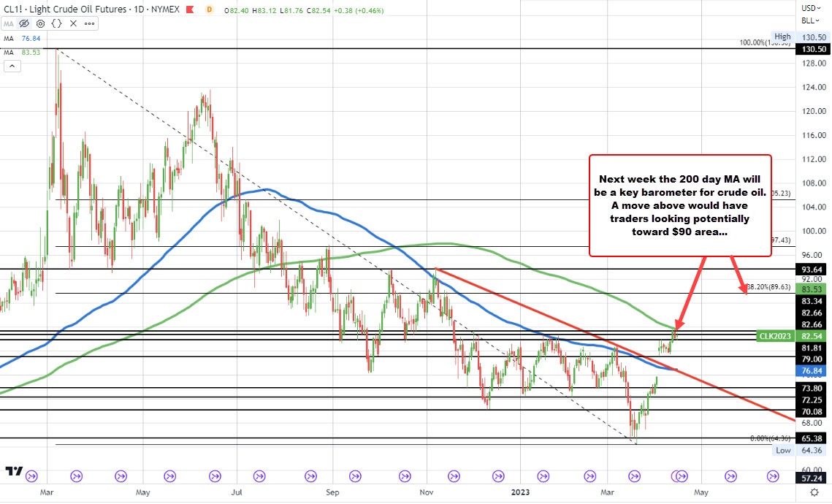Open the MA legend more options menu
Image resolution: width=832 pixels, height=504 pixels.
89,23
